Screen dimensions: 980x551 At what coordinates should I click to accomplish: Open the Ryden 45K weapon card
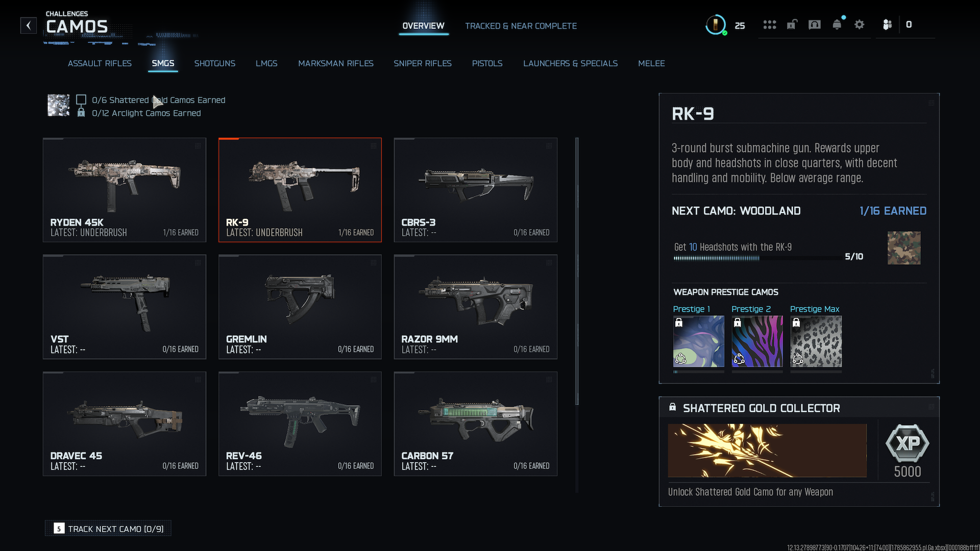point(125,190)
